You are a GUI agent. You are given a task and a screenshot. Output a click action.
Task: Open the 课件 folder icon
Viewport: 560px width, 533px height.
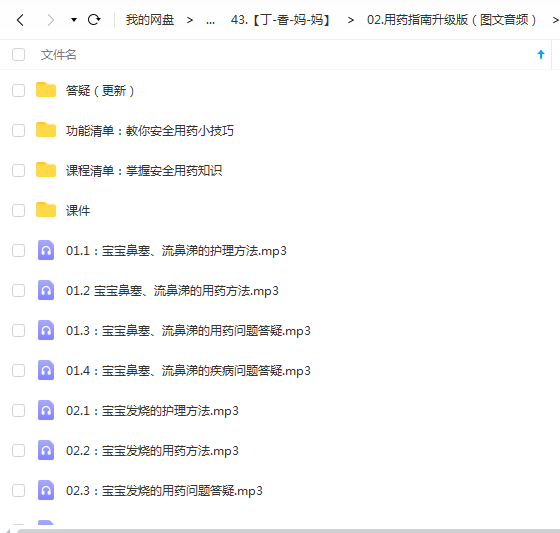click(x=46, y=210)
